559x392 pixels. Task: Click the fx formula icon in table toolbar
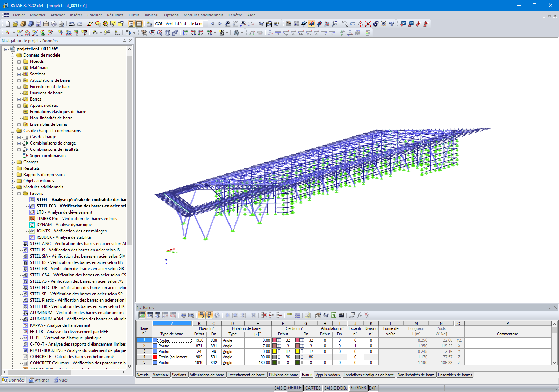pos(360,315)
